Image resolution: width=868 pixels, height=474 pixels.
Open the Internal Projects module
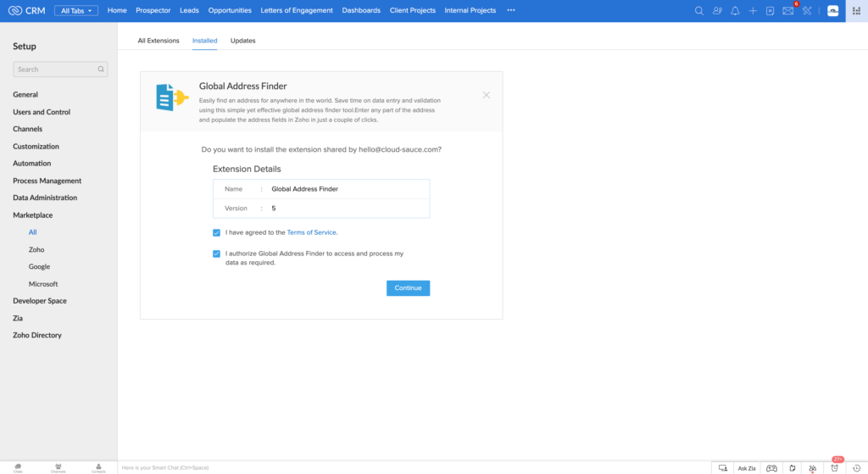tap(470, 10)
